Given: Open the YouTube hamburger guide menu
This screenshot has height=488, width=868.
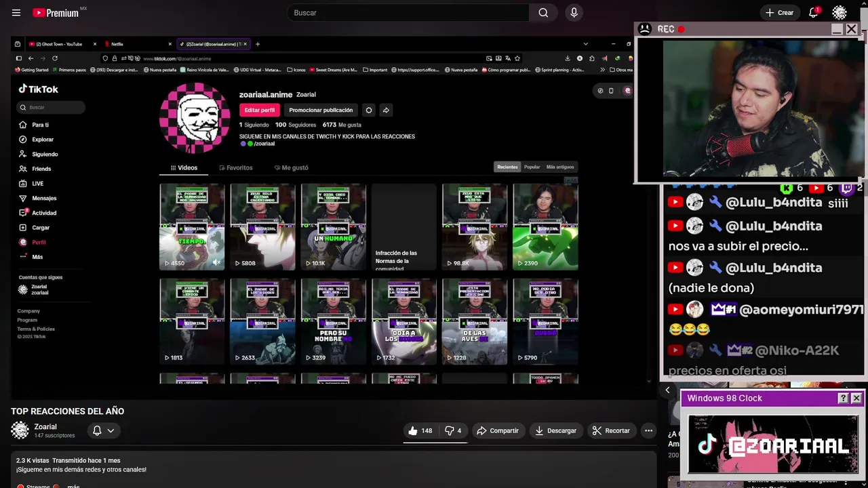Looking at the screenshot, I should [x=16, y=13].
